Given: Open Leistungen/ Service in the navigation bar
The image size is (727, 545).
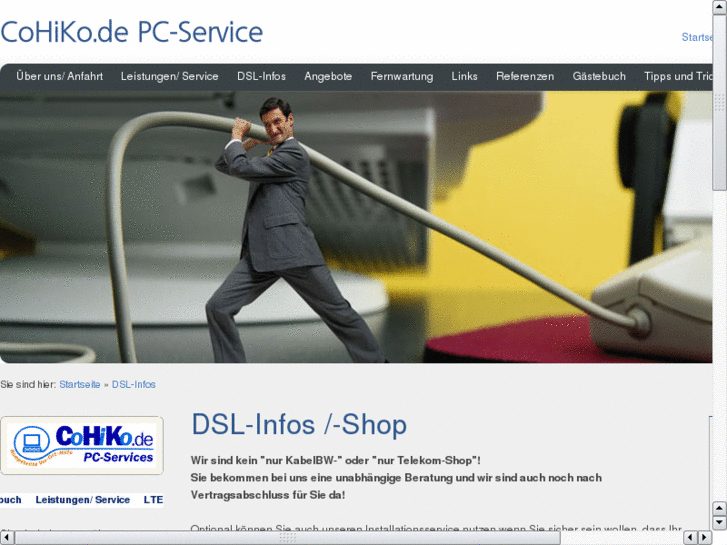Looking at the screenshot, I should (169, 76).
